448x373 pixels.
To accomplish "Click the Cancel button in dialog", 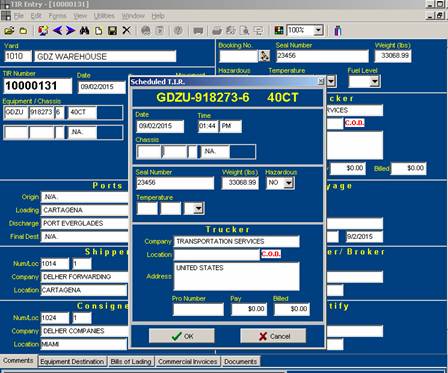I will coord(273,336).
